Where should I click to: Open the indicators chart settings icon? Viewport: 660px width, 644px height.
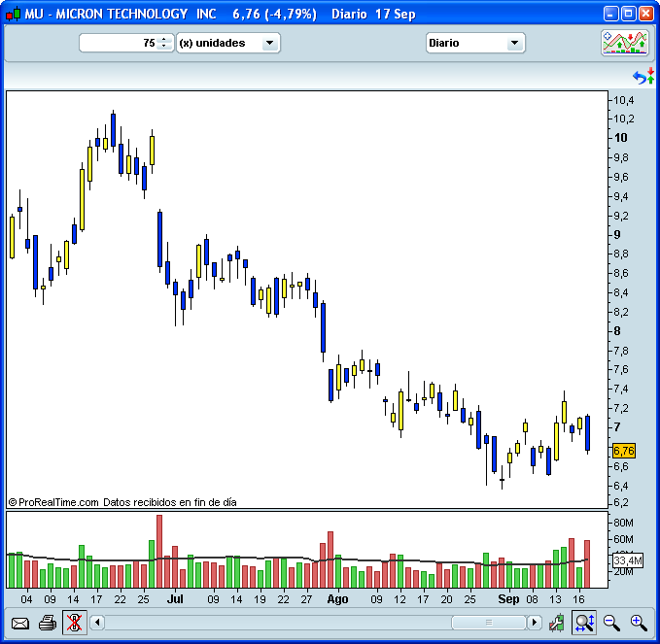tap(624, 43)
